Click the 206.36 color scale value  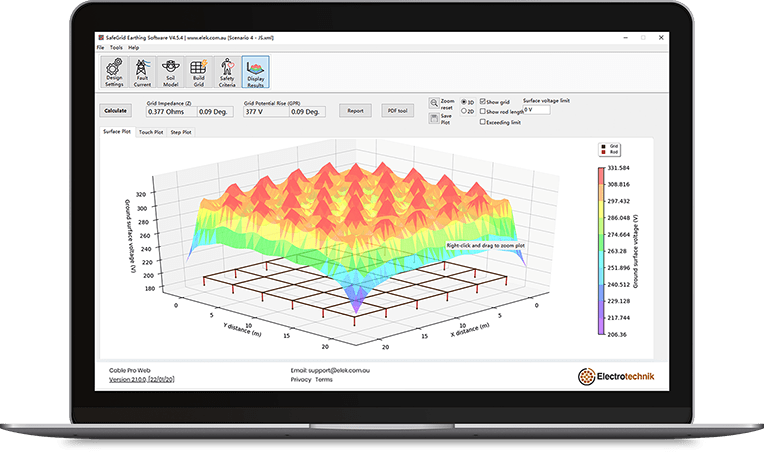(617, 335)
